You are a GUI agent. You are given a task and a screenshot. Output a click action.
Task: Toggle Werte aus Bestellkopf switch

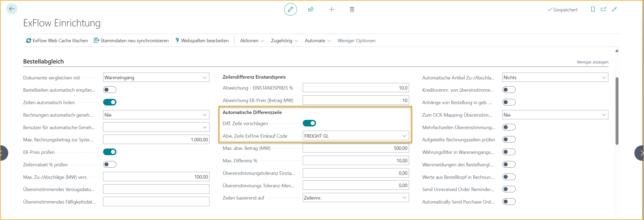click(509, 177)
